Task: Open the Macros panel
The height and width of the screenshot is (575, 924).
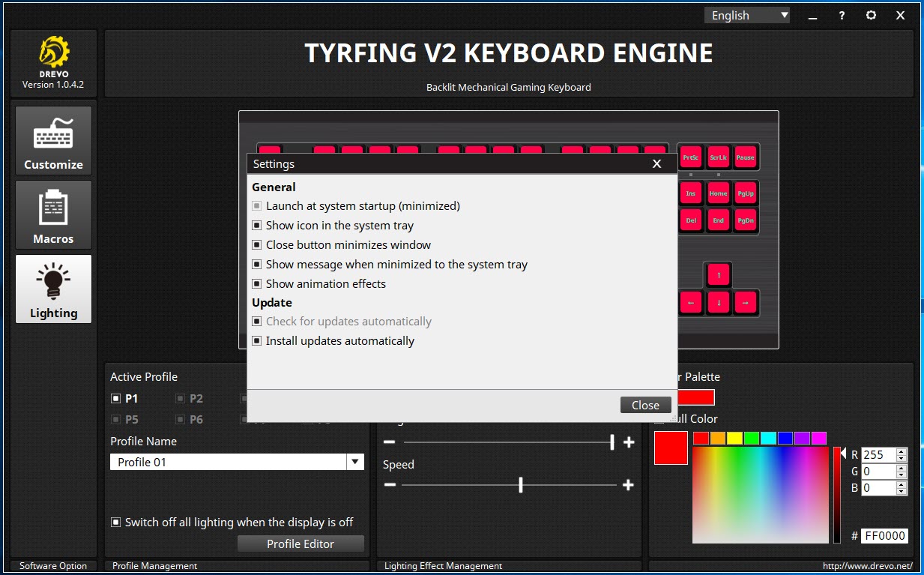Action: click(53, 214)
